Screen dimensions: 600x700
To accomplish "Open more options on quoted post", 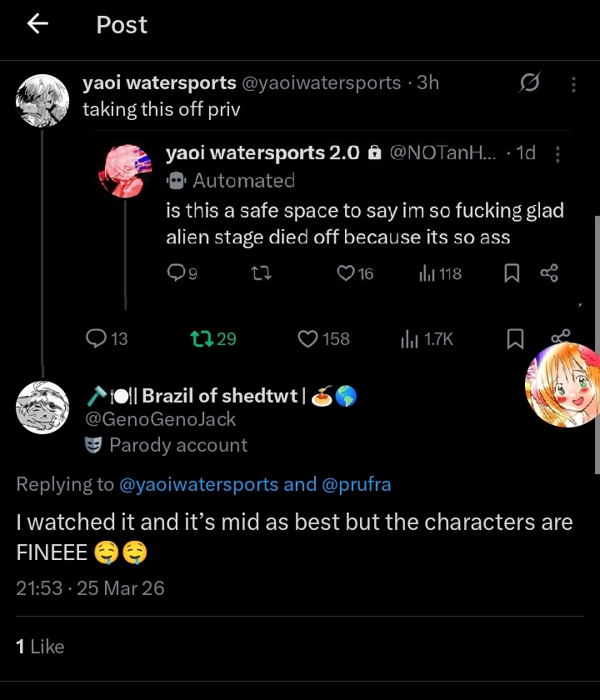I will 557,154.
